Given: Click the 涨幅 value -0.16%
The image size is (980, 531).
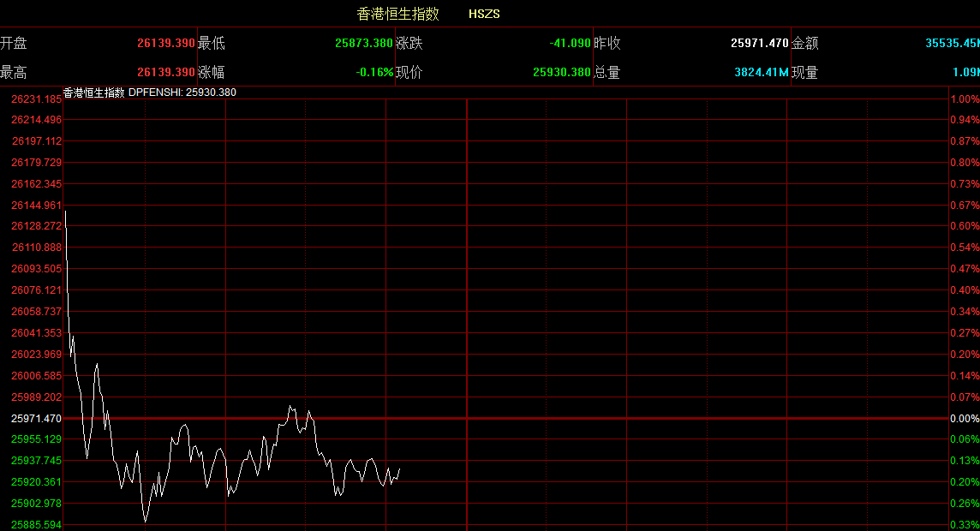Looking at the screenshot, I should (374, 73).
